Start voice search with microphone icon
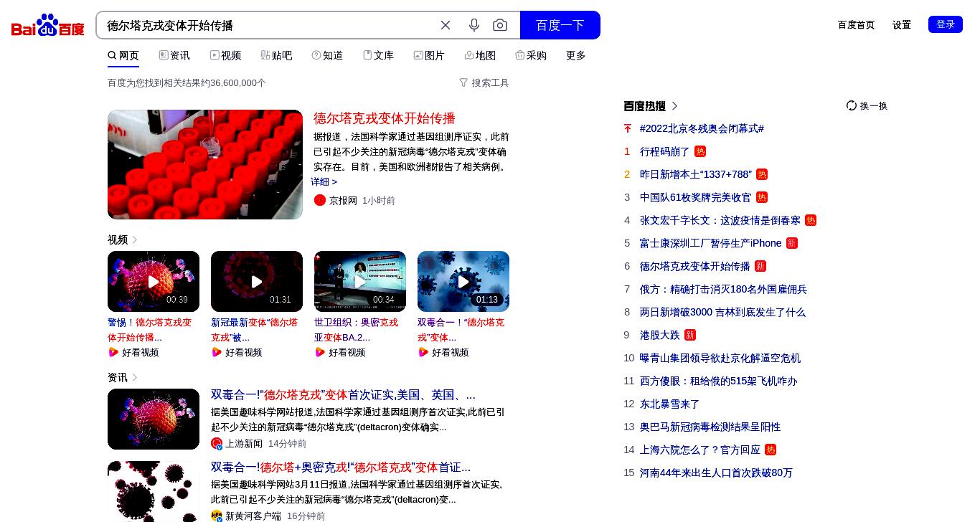 click(x=474, y=25)
